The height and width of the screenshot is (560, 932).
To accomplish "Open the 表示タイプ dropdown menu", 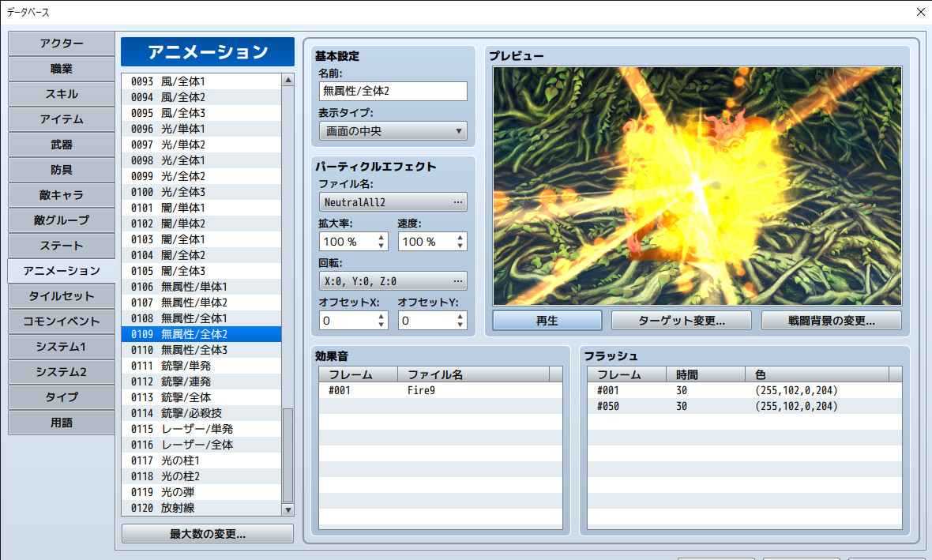I will pyautogui.click(x=460, y=131).
